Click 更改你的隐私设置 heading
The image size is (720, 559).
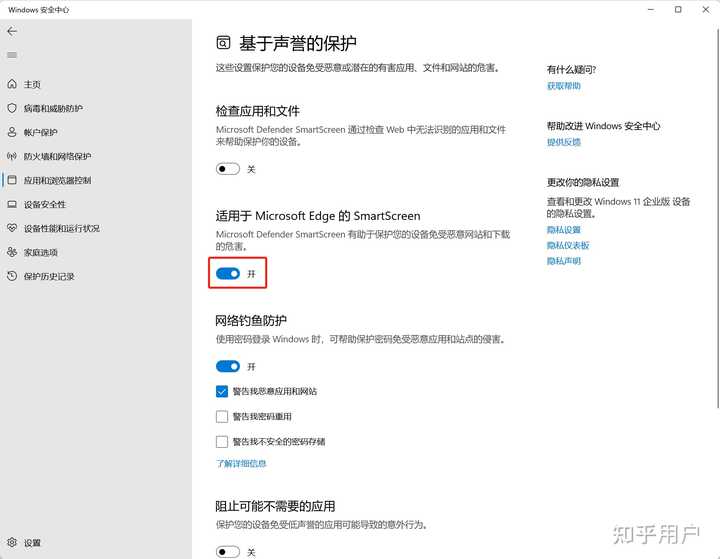coord(583,182)
